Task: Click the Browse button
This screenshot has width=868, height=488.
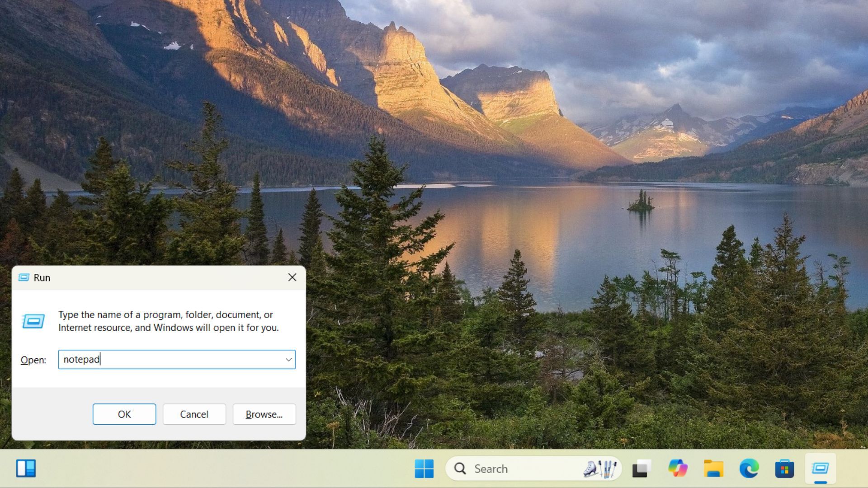Action: [x=264, y=414]
